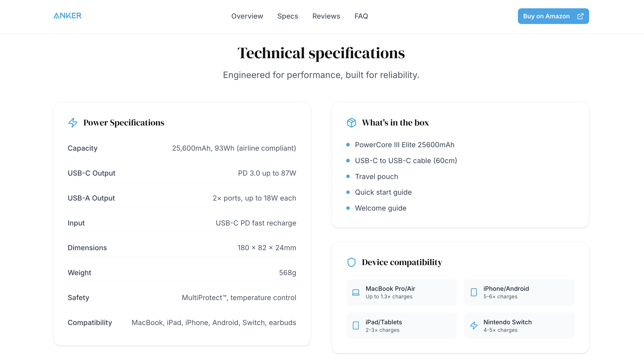Click the Capacity specification row
Screen dimensions: 644x360
click(x=182, y=148)
